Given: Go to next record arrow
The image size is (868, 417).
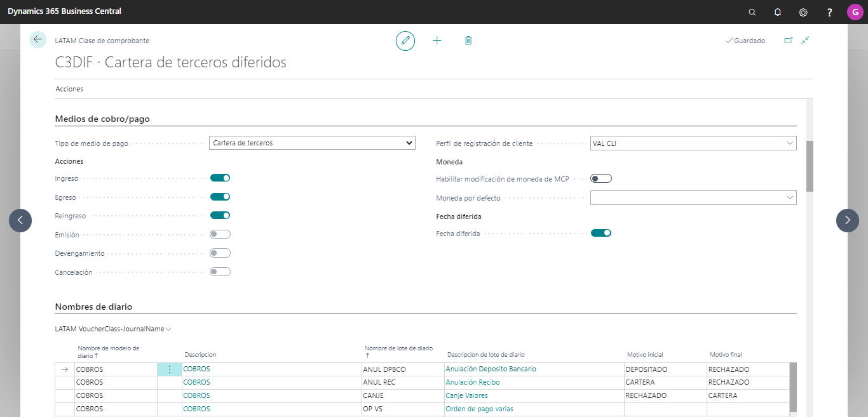Looking at the screenshot, I should [x=848, y=220].
